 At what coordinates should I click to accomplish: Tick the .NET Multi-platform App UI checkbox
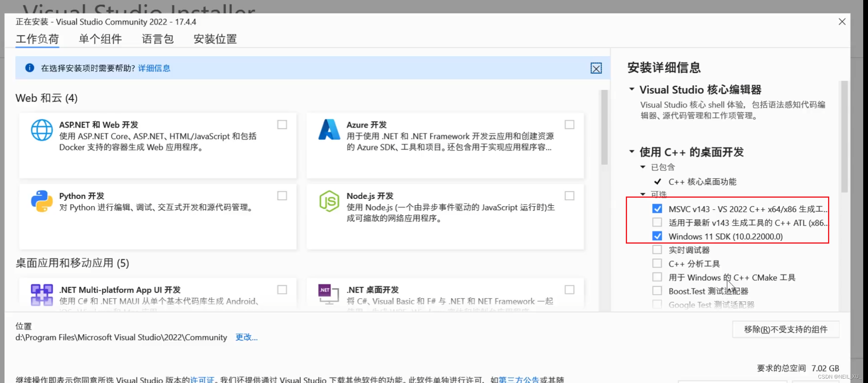(282, 290)
